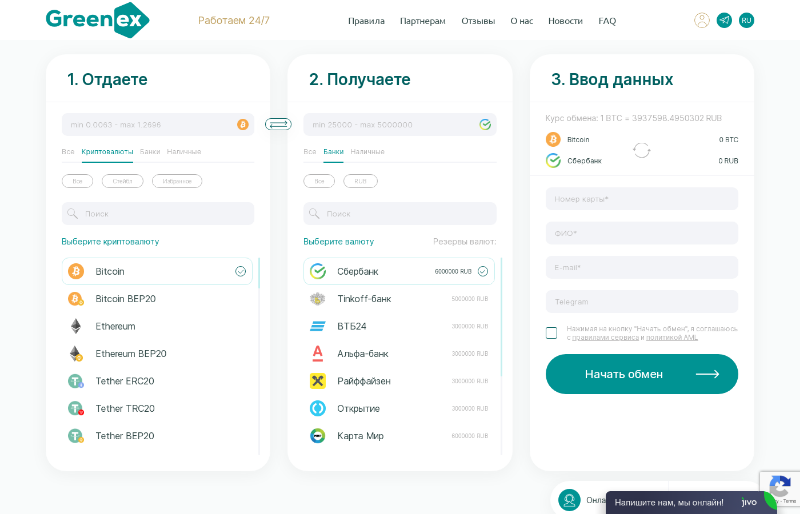This screenshot has width=800, height=514.
Task: Click the swap direction arrows icon
Action: [x=278, y=124]
